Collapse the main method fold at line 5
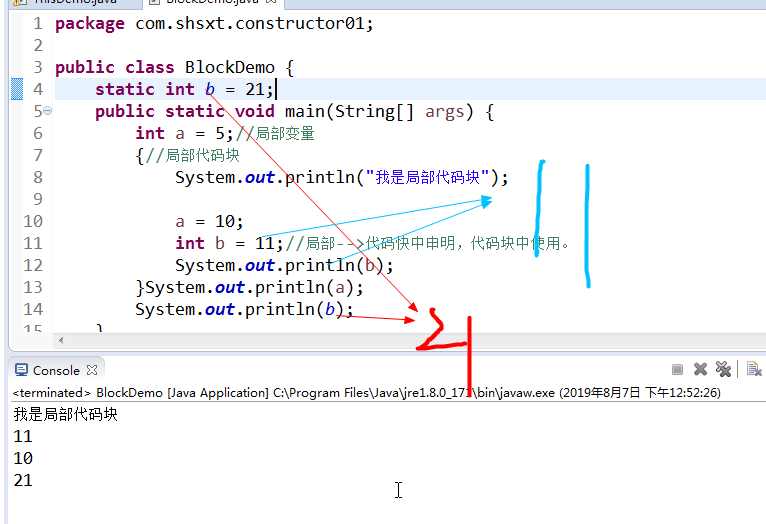The height and width of the screenshot is (524, 766). coord(47,111)
